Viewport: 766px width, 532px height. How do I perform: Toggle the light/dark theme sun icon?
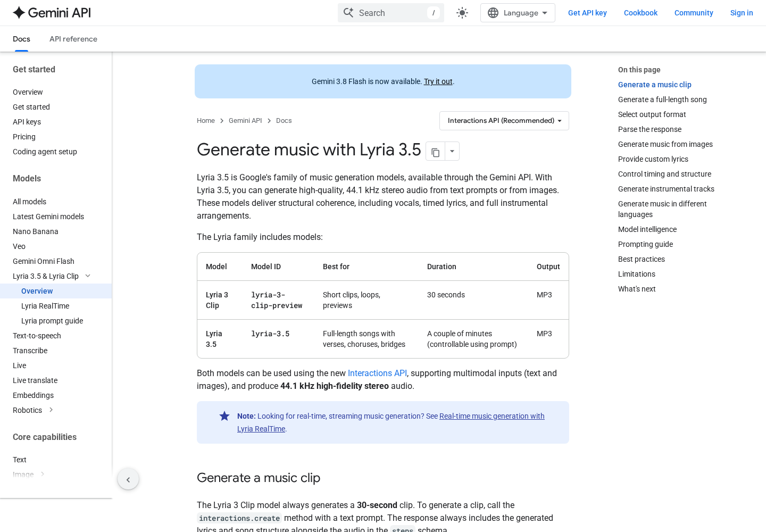pos(462,13)
